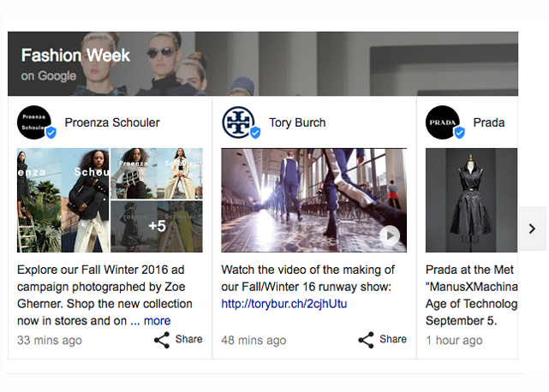Open the Prada account name

pyautogui.click(x=488, y=122)
